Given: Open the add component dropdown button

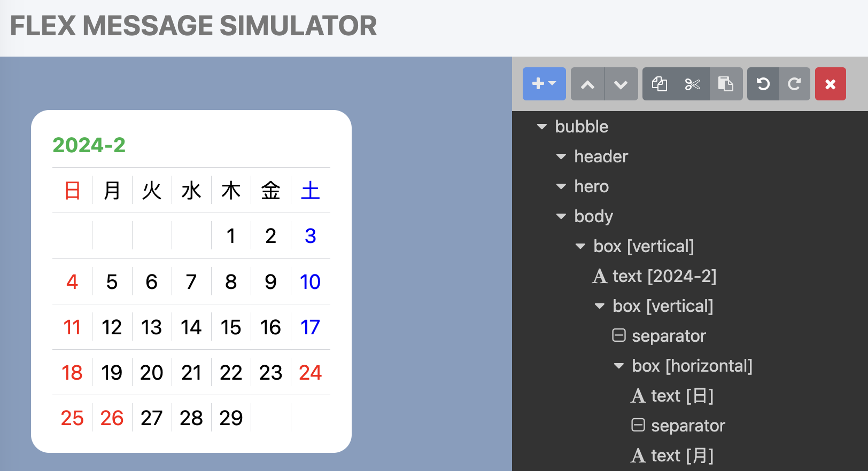Looking at the screenshot, I should click(x=544, y=84).
